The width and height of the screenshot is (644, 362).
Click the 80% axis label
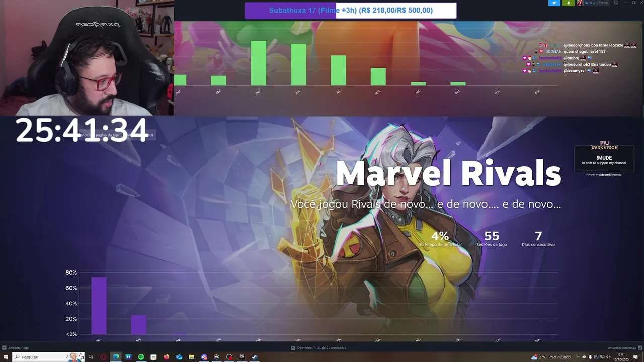pyautogui.click(x=71, y=273)
